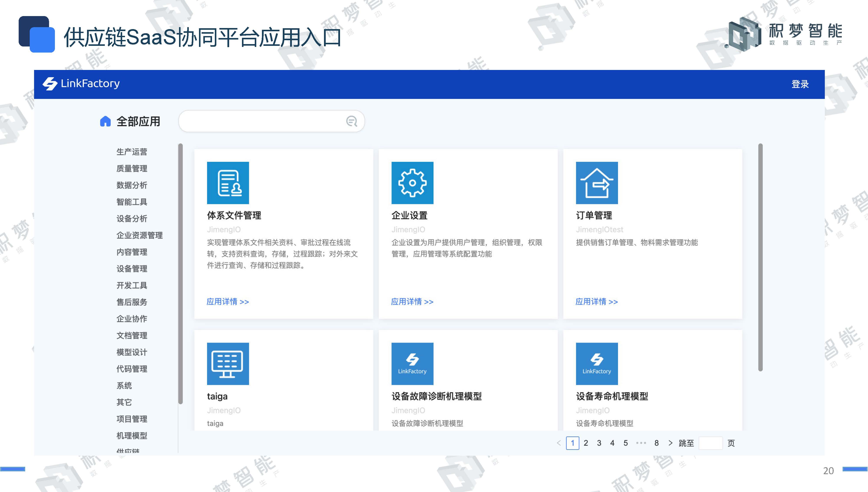The width and height of the screenshot is (868, 492).
Task: Focus the application search input field
Action: tap(271, 121)
